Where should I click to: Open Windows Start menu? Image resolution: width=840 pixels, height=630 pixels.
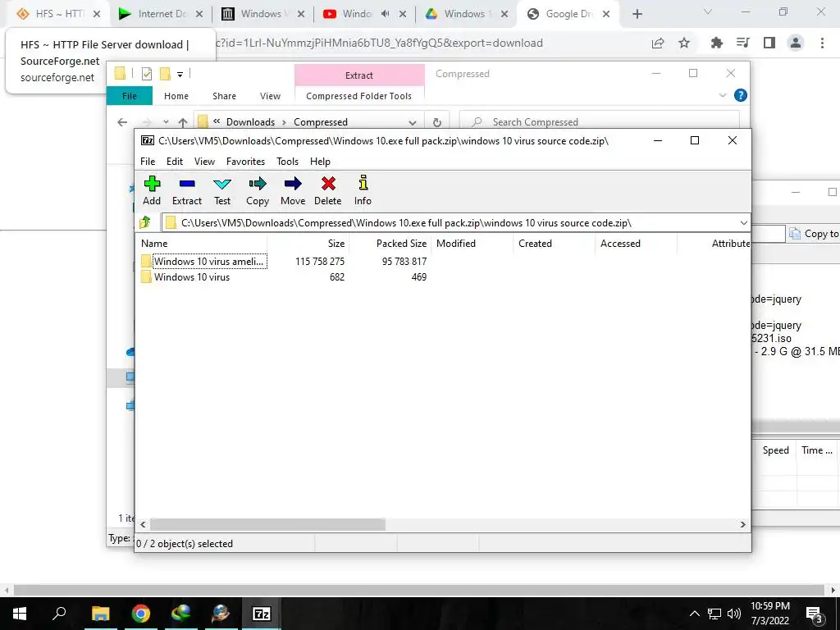pos(19,614)
